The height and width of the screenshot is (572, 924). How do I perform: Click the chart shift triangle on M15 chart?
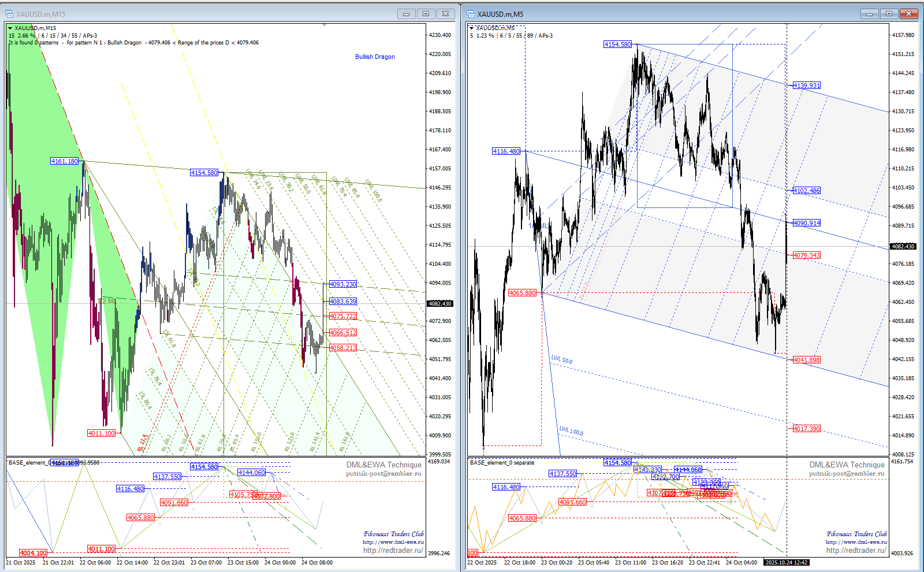tap(325, 25)
